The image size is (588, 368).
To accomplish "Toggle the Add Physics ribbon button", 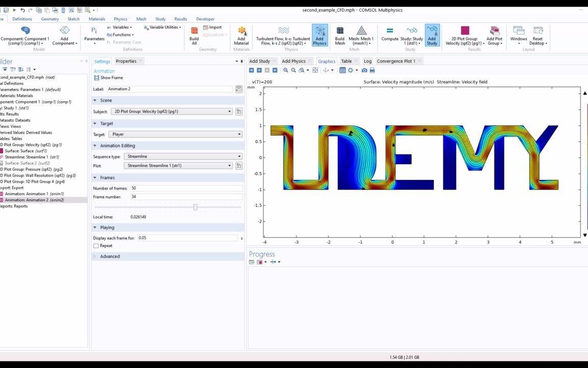I will [320, 35].
